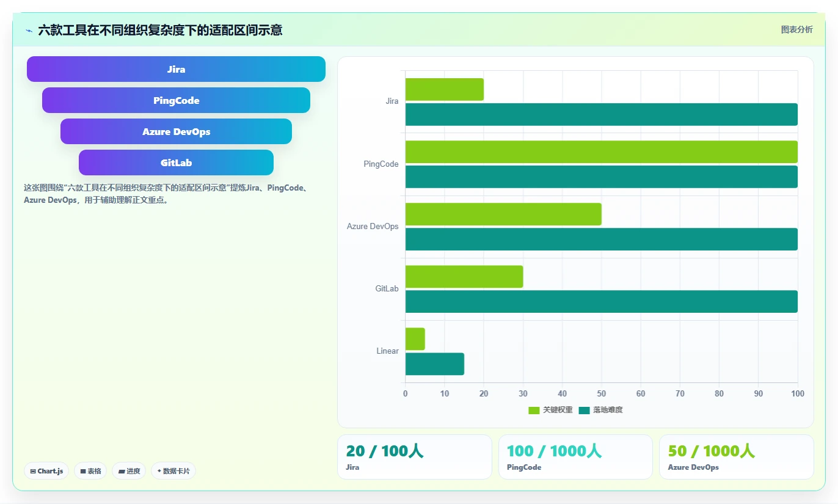
Task: Click the Jira y-axis label
Action: [x=392, y=101]
